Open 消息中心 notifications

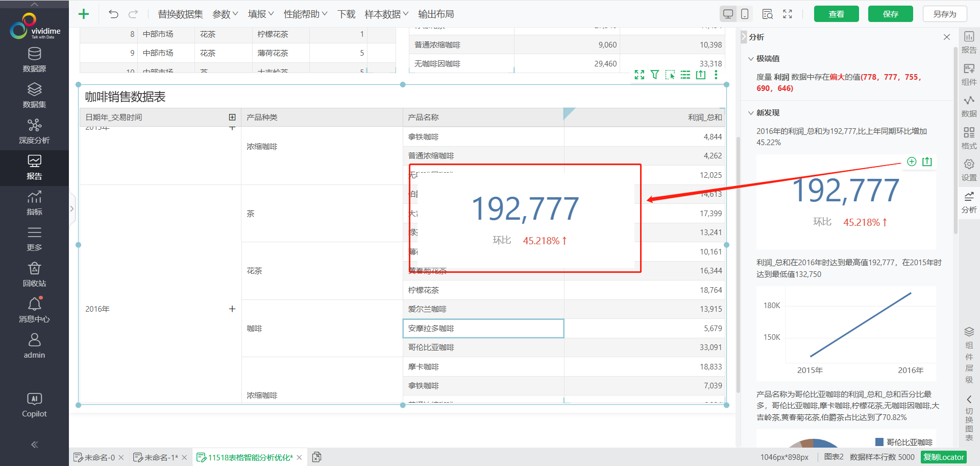point(34,310)
